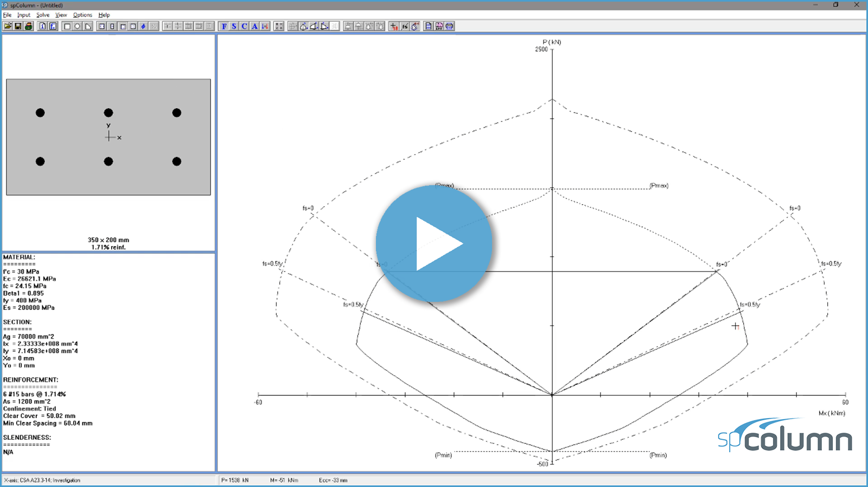Click the 'As = 1200 mm^2' line
Screen dimensions: 868x487
tap(27, 402)
